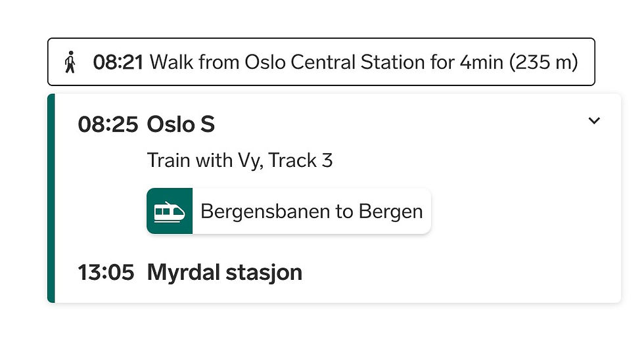
Task: Click the Train with text
Action: 191,160
